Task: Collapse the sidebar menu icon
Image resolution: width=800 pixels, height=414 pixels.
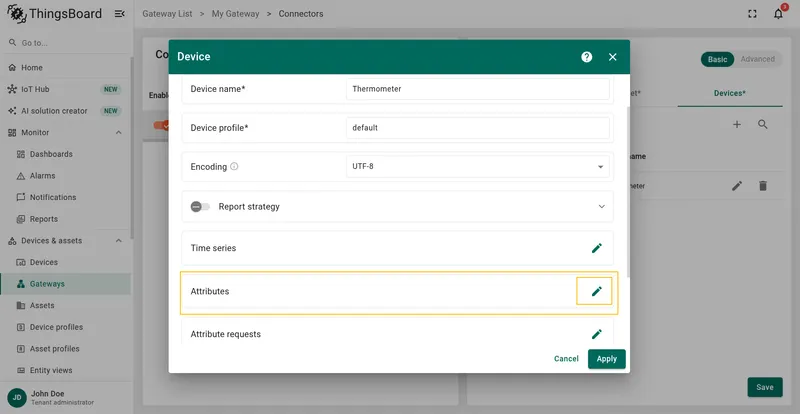Action: 119,14
